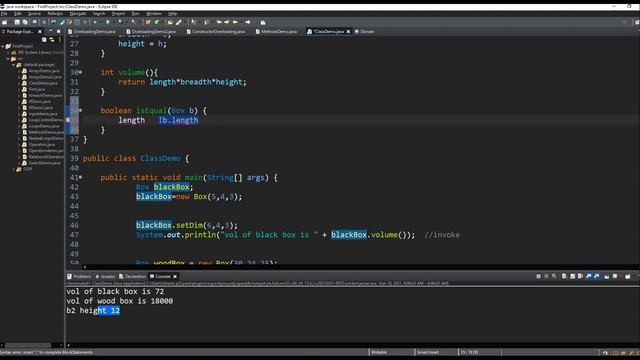Open the Help menu
This screenshot has height=360, width=640.
173,13
